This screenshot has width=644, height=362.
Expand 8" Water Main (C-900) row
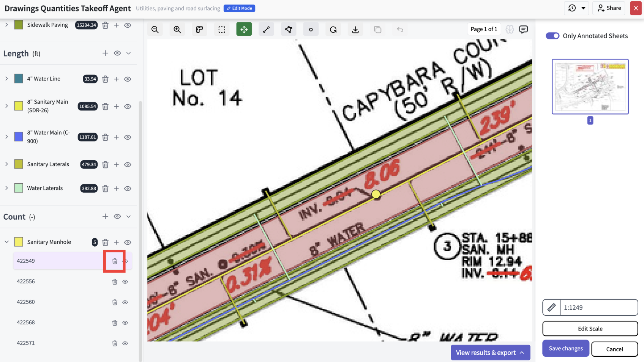6,137
